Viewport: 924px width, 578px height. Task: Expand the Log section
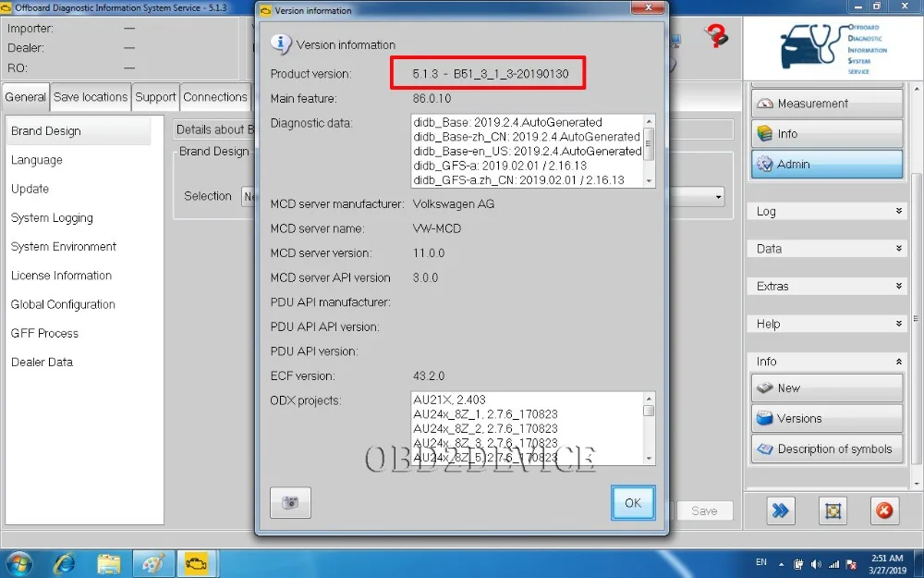[x=827, y=211]
